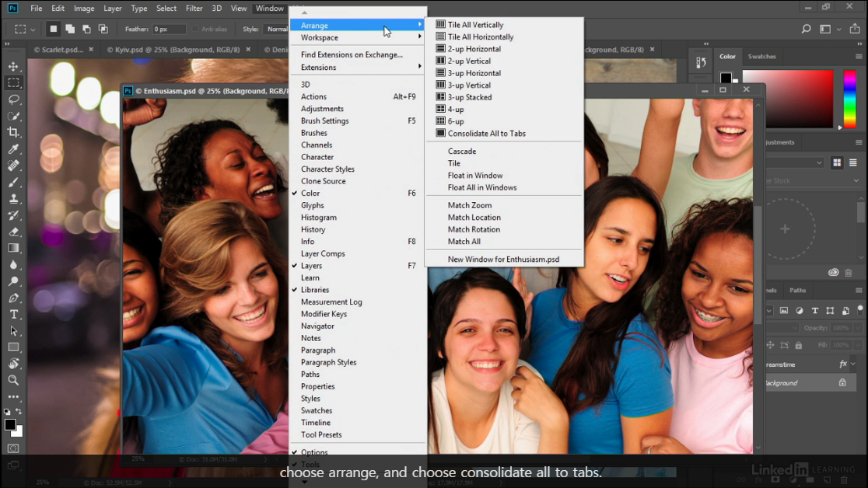The height and width of the screenshot is (488, 868).
Task: Click the red color field in Color panel
Action: pyautogui.click(x=787, y=99)
